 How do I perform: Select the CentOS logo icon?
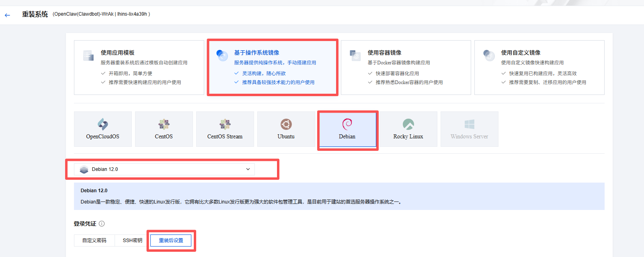pyautogui.click(x=164, y=124)
